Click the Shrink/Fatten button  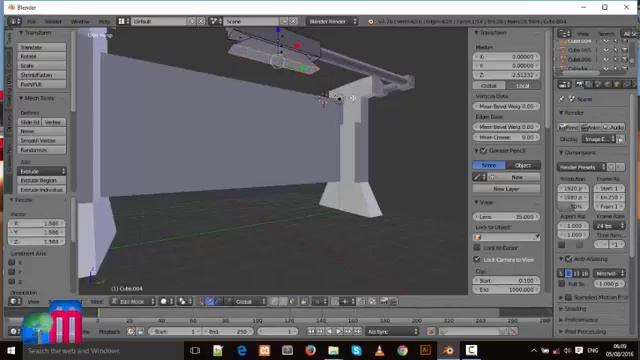(42, 75)
